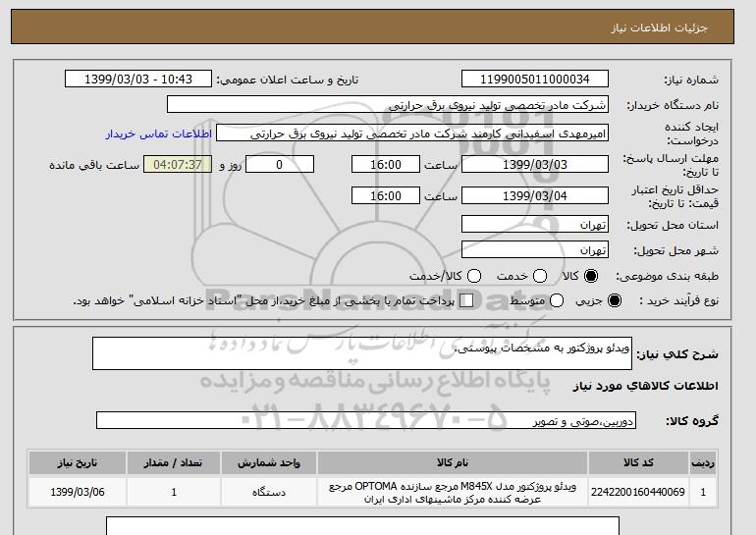Select the خدمت radio button
This screenshot has height=535, width=756.
click(540, 276)
